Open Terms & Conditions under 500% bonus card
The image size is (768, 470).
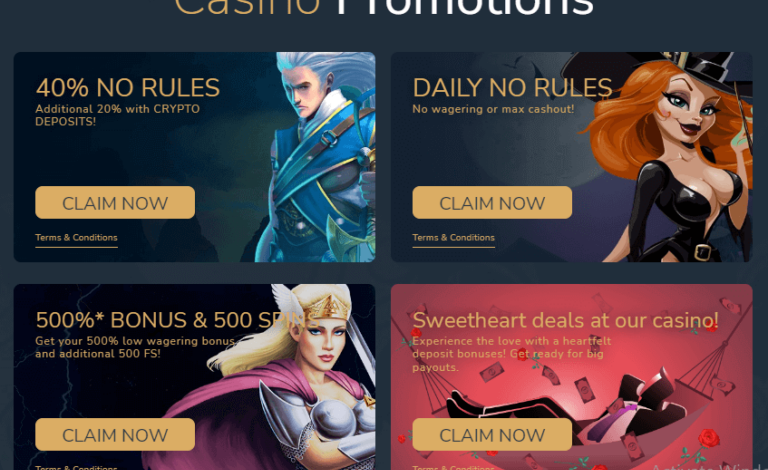pyautogui.click(x=76, y=467)
